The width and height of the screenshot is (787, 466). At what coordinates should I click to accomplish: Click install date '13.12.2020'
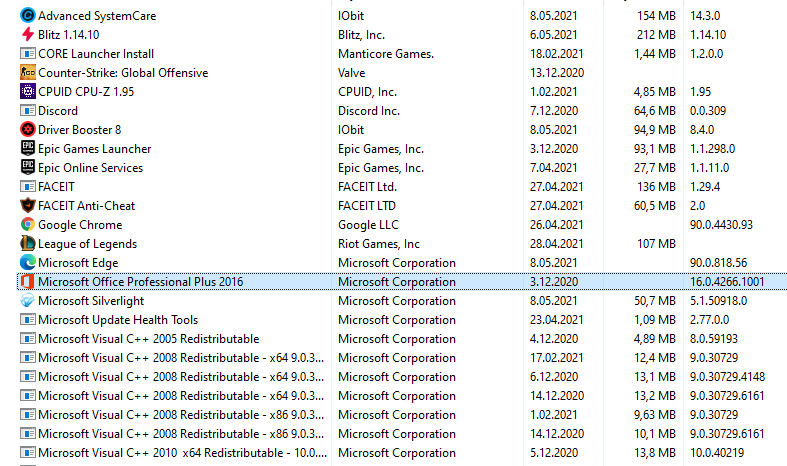(x=557, y=73)
